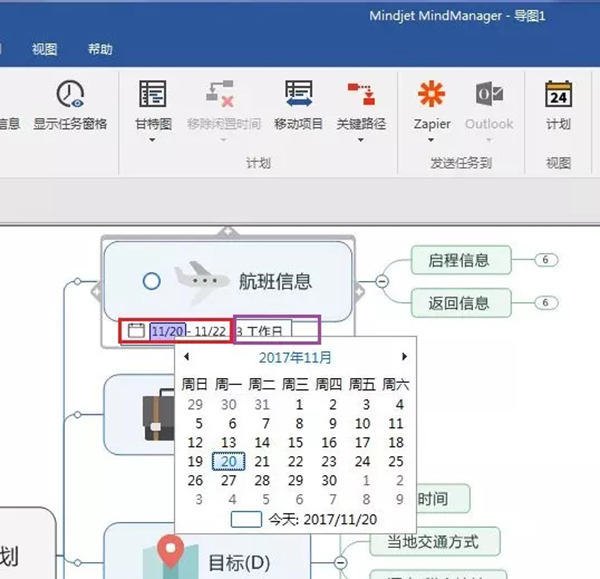Screen dimensions: 600x579
Task: Add subtopic via right handle of 航班信息
Action: [x=359, y=292]
